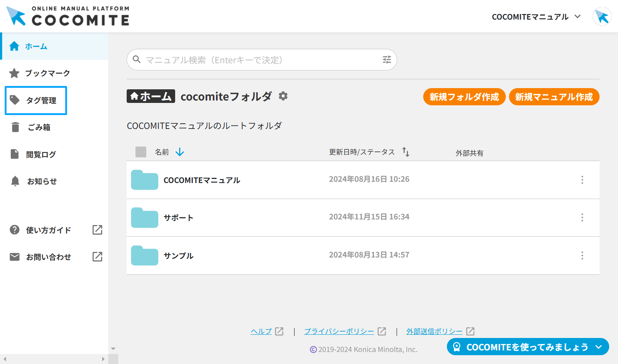The height and width of the screenshot is (364, 618).
Task: Sort by name using arrow
Action: [180, 152]
